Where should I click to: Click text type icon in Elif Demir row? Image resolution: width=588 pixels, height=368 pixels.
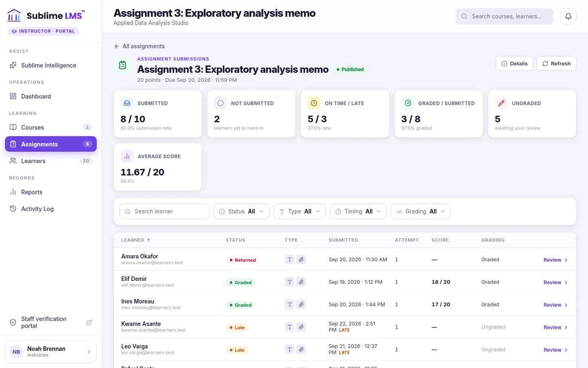(290, 282)
